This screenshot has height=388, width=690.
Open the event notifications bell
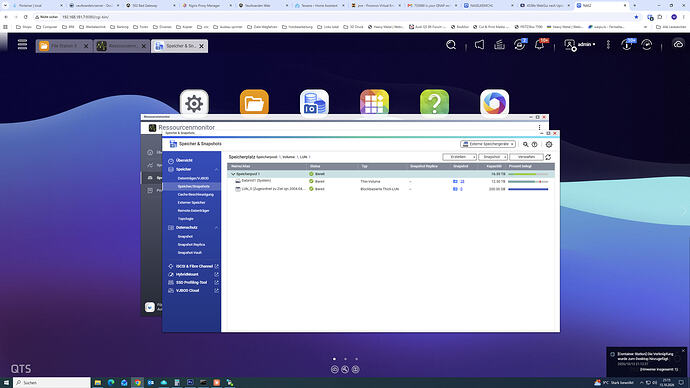(540, 44)
